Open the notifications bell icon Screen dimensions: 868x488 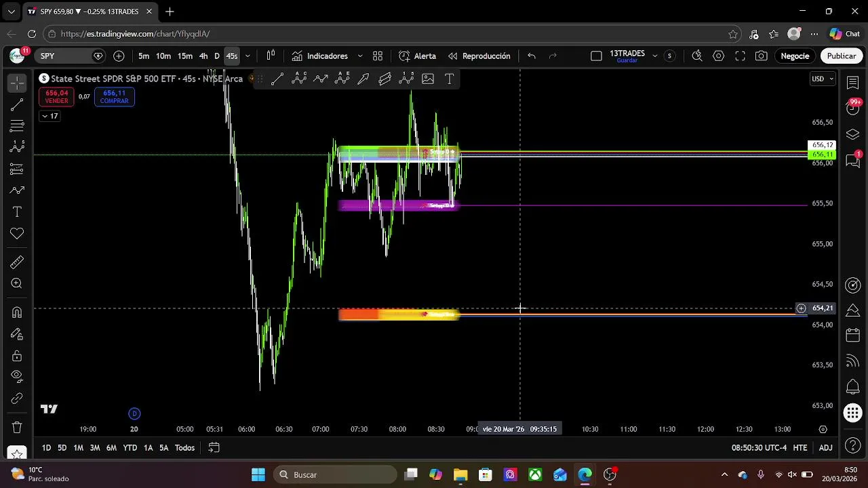point(853,387)
